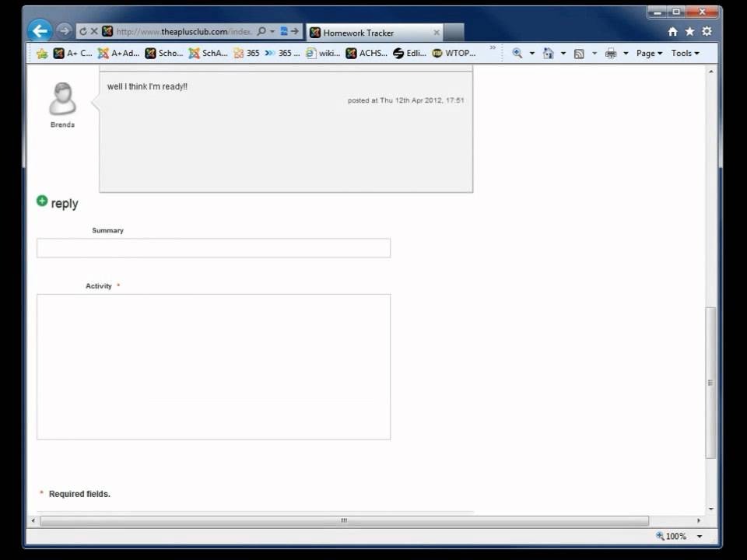The width and height of the screenshot is (747, 560).
Task: Click the theaplusclub.com URL address field
Action: coord(184,32)
